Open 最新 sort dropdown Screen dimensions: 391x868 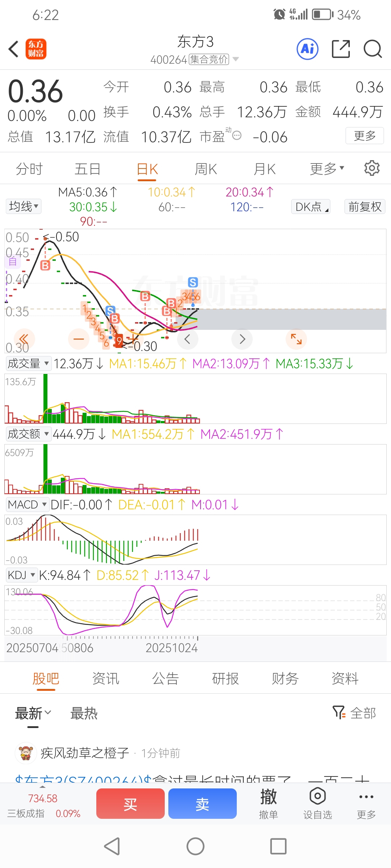click(x=33, y=713)
